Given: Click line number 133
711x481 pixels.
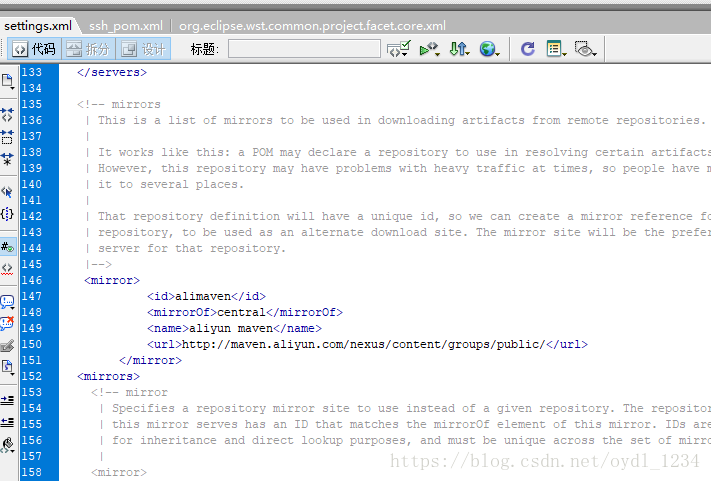Looking at the screenshot, I should (31, 72).
